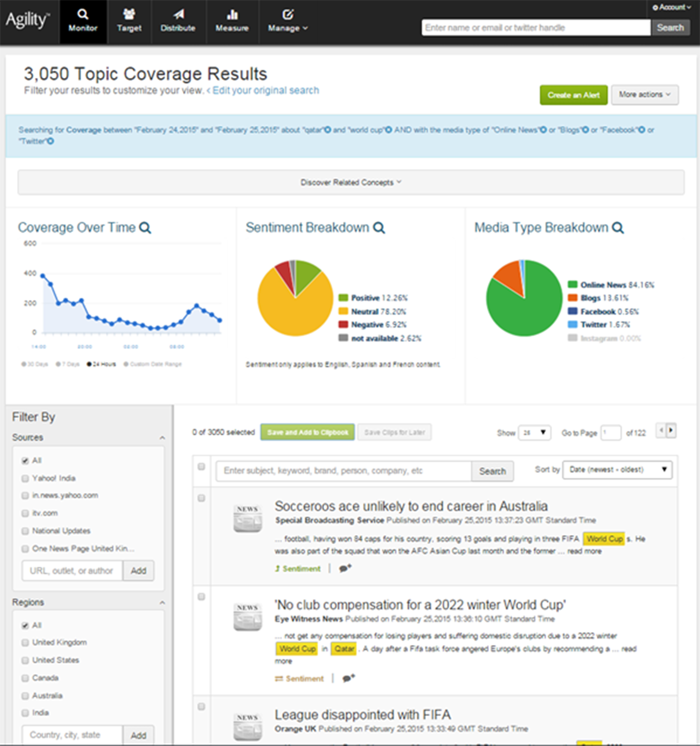Tick the United Kingdom region checkbox
Viewport: 700px width, 746px height.
coord(25,642)
